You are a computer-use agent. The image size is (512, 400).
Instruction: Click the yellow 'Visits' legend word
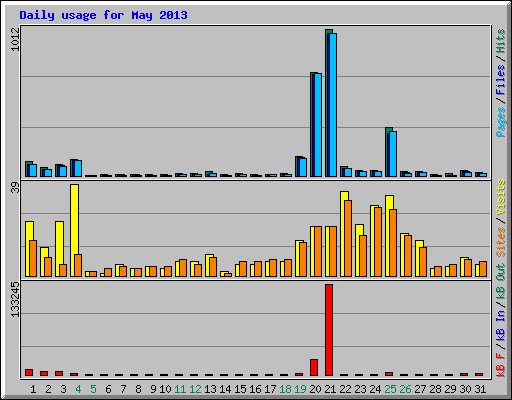(x=500, y=197)
